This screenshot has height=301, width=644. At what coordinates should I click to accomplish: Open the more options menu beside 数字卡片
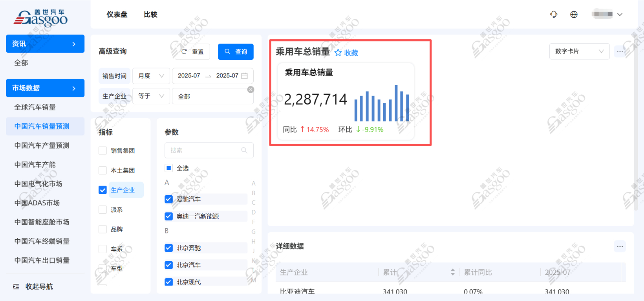click(620, 51)
